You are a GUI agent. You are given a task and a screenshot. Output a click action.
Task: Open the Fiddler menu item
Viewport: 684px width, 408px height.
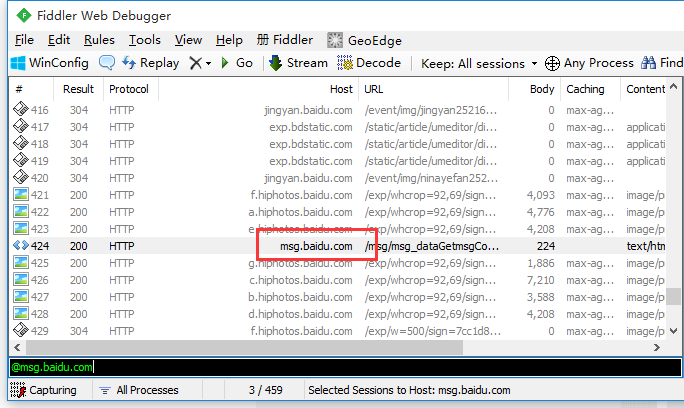click(x=284, y=40)
